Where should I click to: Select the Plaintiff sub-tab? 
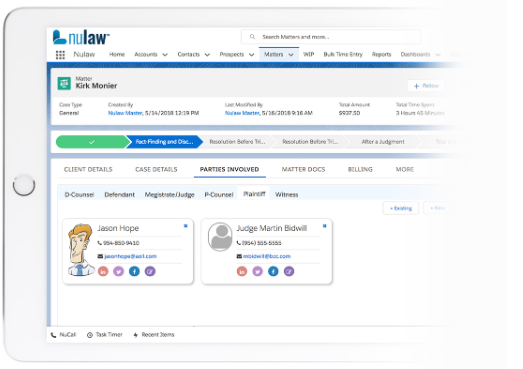click(x=254, y=194)
